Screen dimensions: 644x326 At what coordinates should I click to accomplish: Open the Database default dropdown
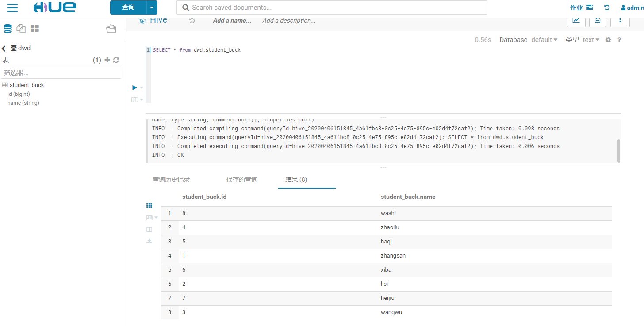544,40
